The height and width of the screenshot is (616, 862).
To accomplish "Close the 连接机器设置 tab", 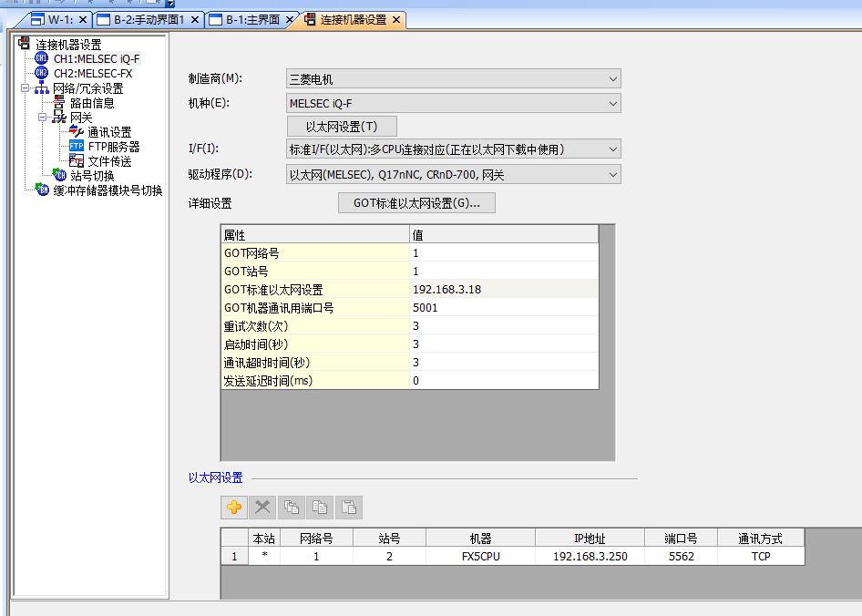I will (x=396, y=20).
